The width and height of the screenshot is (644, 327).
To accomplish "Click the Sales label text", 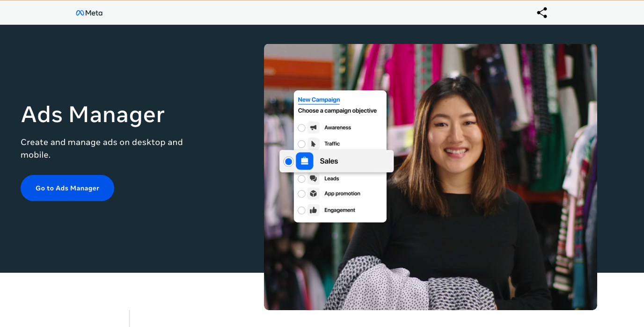I will click(x=329, y=161).
